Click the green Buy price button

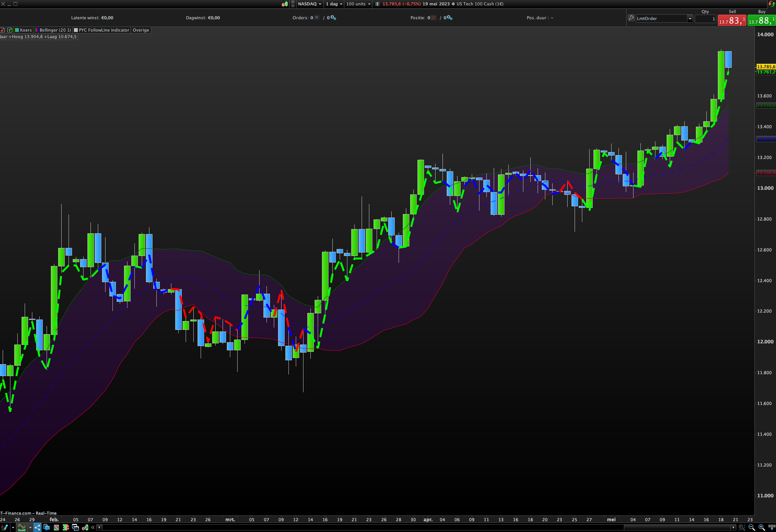(761, 20)
